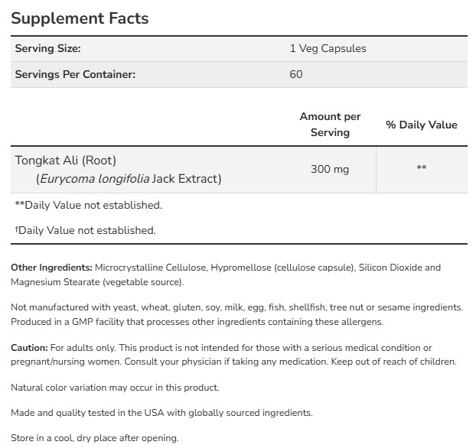Click the "Store in a cool, dry place" line
The width and height of the screenshot is (476, 448).
coord(94,438)
